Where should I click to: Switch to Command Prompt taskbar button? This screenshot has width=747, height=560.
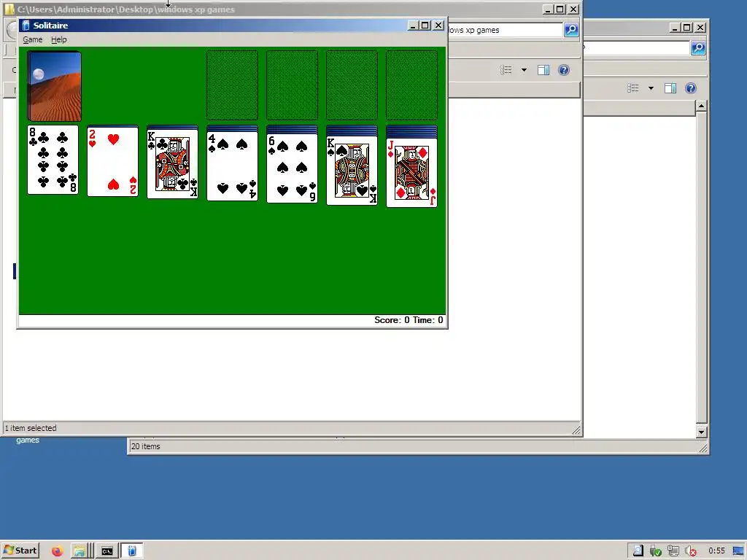[107, 551]
